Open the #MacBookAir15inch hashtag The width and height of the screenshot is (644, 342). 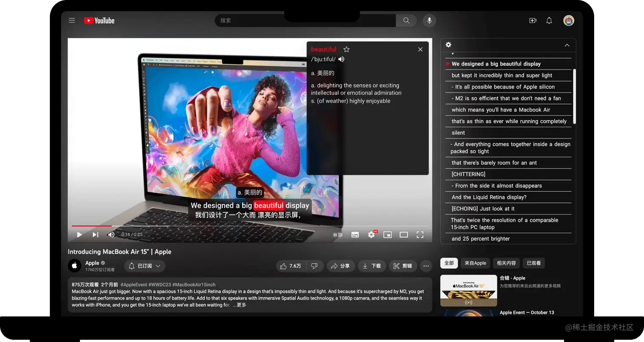[x=194, y=285]
